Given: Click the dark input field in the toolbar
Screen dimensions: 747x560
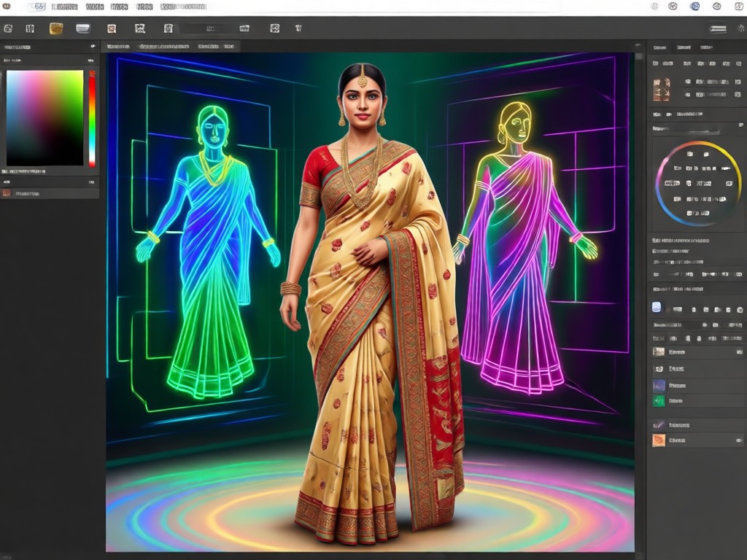Looking at the screenshot, I should (x=209, y=28).
